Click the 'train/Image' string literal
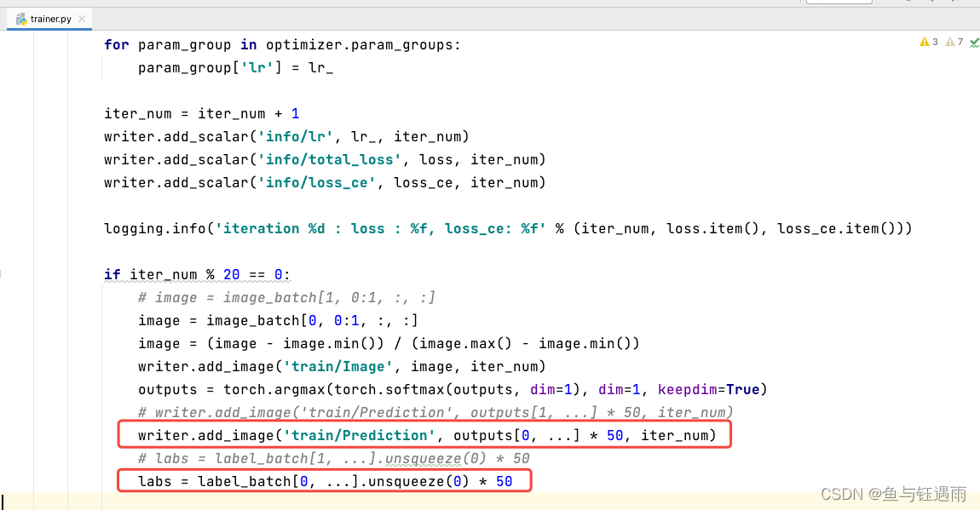The image size is (980, 510). 337,366
